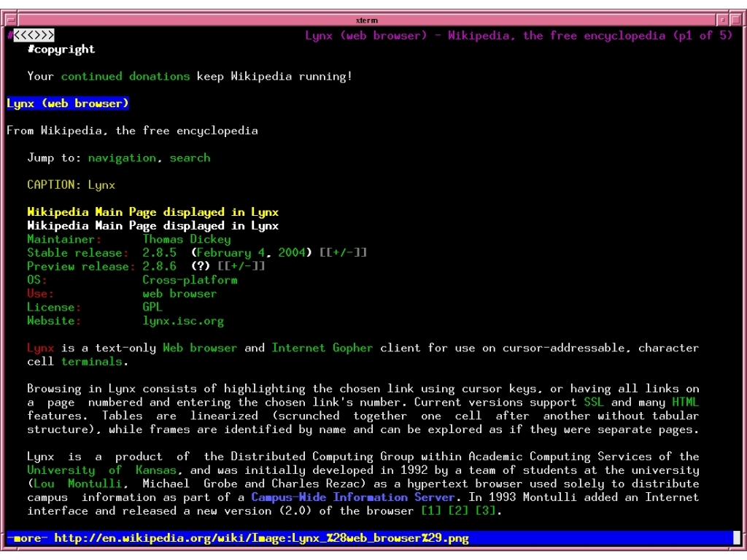The image size is (747, 560).
Task: Follow the [3] reference link
Action: [486, 511]
